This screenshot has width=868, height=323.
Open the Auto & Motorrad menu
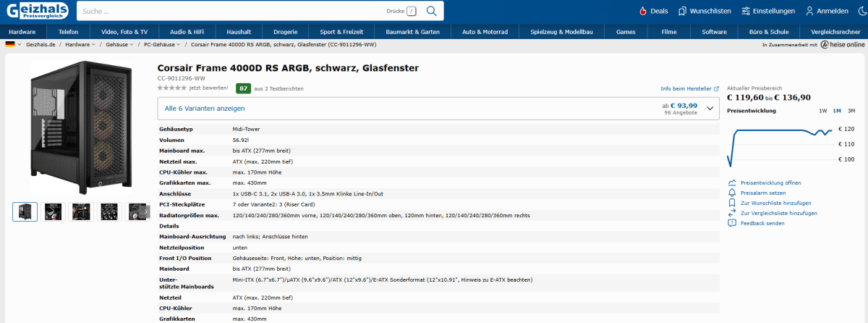pyautogui.click(x=485, y=32)
